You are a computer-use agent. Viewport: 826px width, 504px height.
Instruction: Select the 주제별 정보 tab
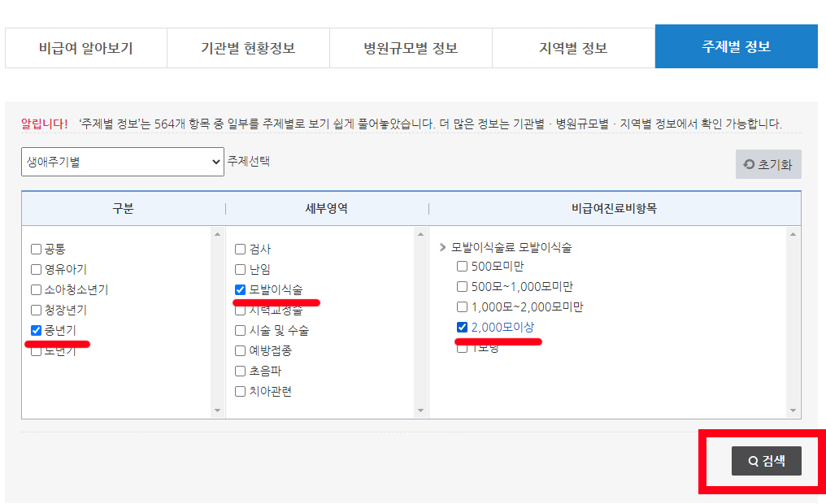(737, 46)
